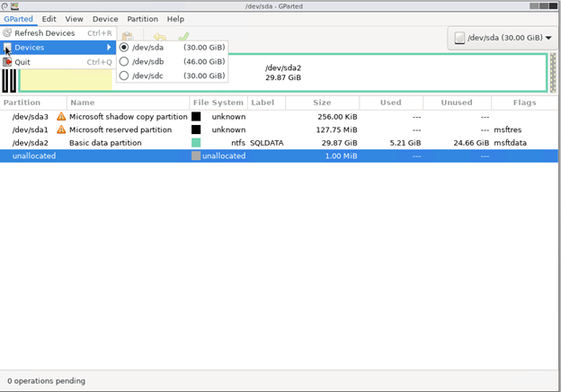The height and width of the screenshot is (392, 561).
Task: Click the Devices submenu arrow
Action: 109,48
